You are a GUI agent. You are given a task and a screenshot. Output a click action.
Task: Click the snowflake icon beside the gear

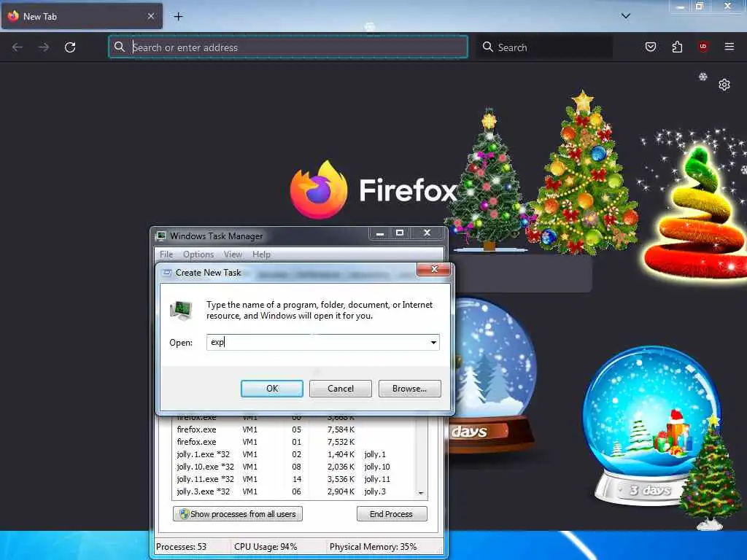pyautogui.click(x=703, y=77)
